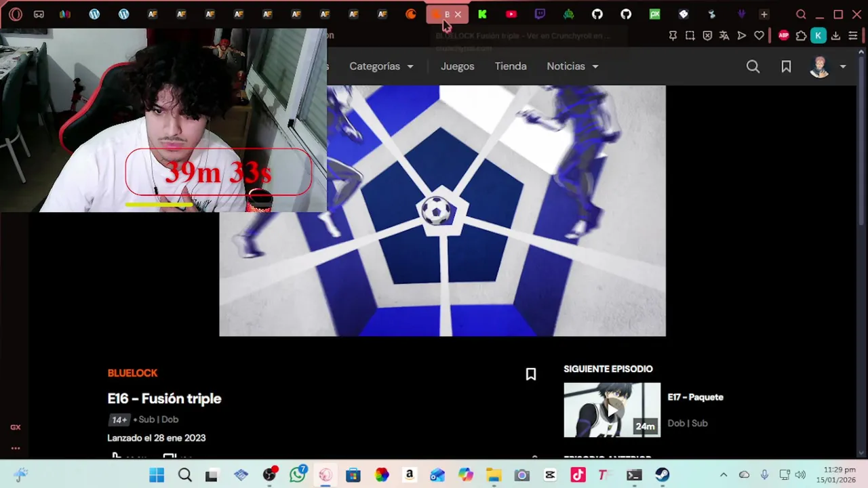Expand the account menu arrow

(x=843, y=66)
